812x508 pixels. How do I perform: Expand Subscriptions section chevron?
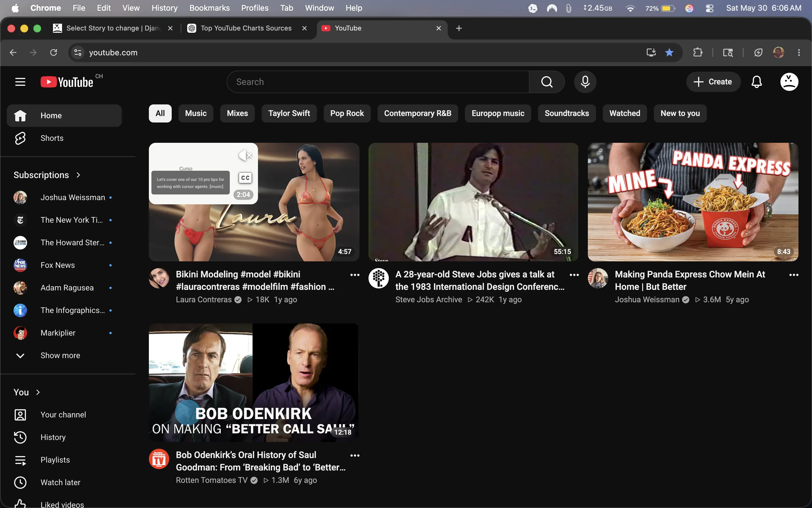[x=78, y=175]
